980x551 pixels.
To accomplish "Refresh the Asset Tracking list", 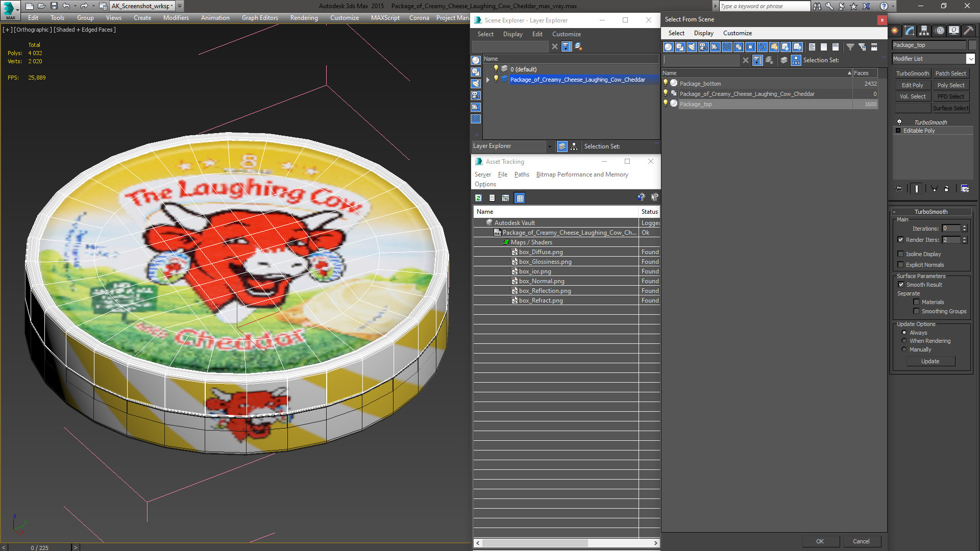I will (x=478, y=198).
